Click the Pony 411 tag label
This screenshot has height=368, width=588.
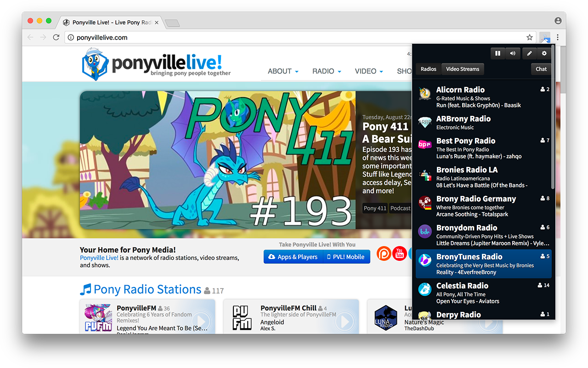click(375, 208)
